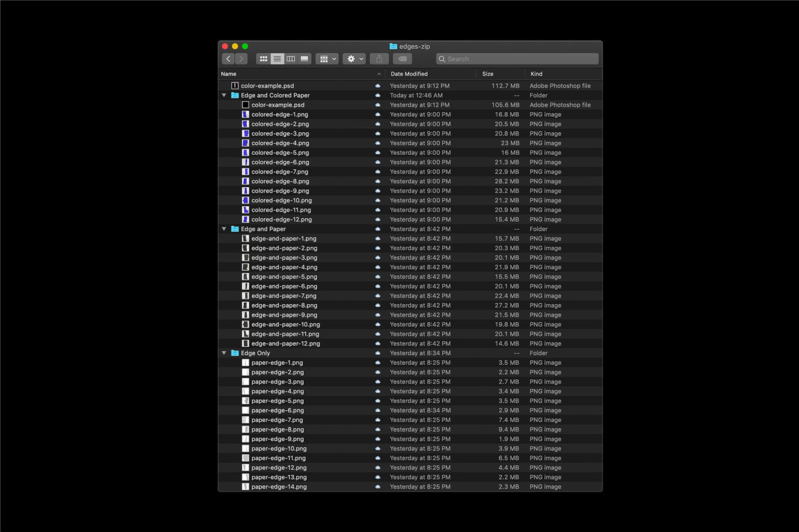Sort files by Size column header
This screenshot has width=799, height=532.
click(x=488, y=74)
